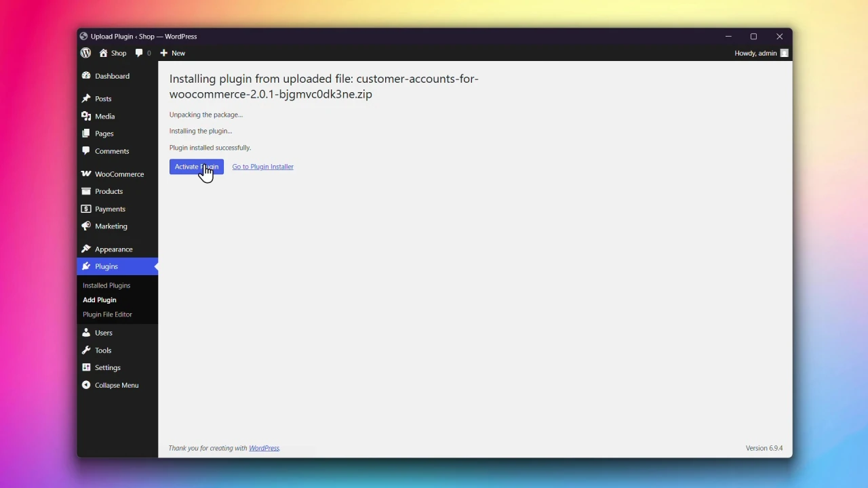Minimize the WordPress window
The image size is (868, 488).
[x=728, y=37]
